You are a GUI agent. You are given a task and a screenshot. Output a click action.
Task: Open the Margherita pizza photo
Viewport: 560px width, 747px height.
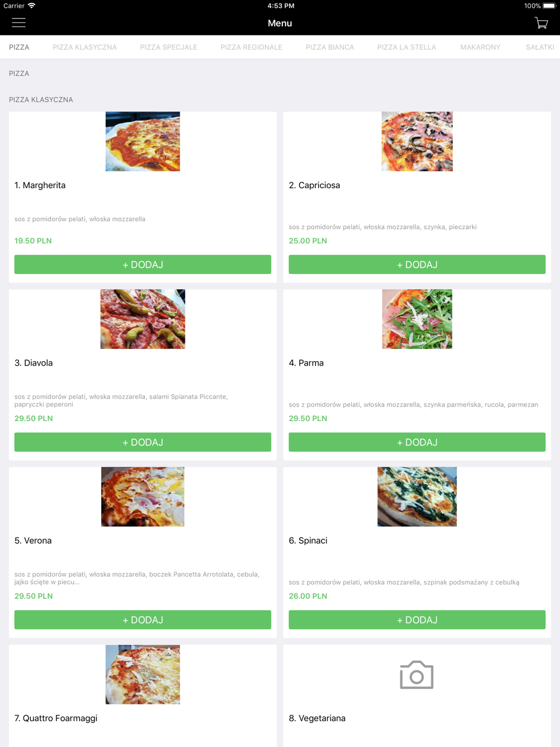(143, 141)
